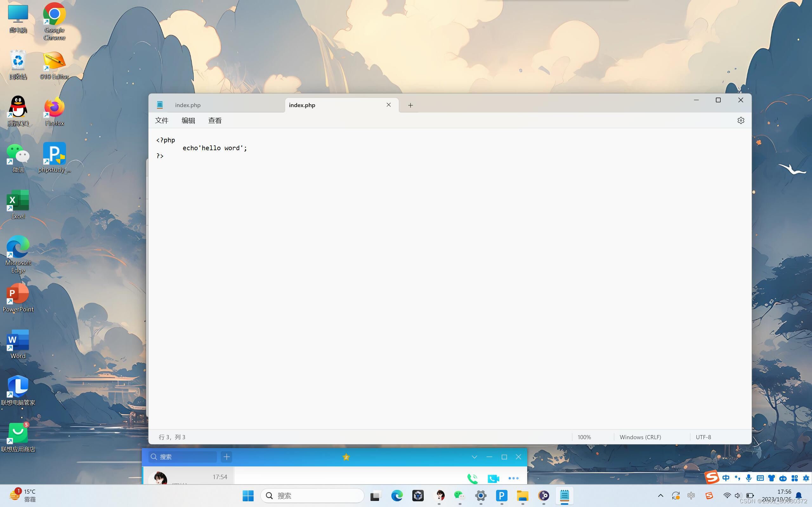The width and height of the screenshot is (812, 507).
Task: Show hidden system tray icons
Action: point(660,496)
